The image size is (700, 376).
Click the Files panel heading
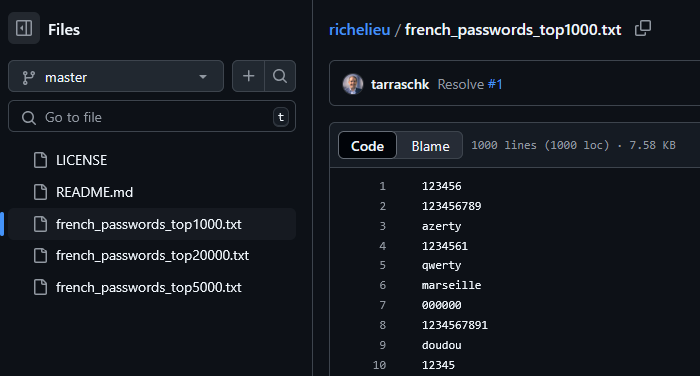64,29
